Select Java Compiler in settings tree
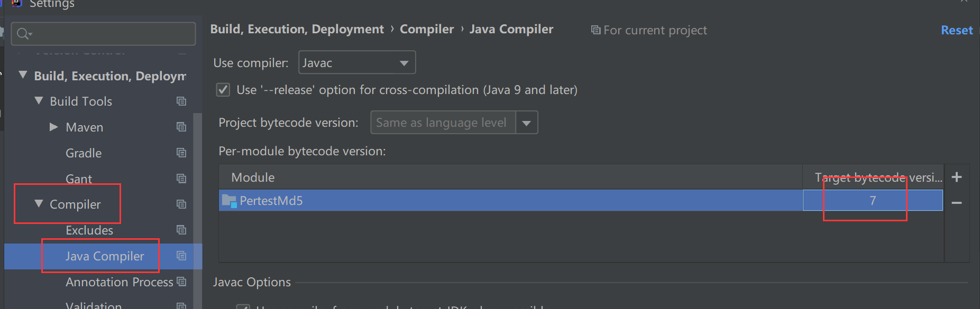Viewport: 980px width, 309px height. (x=105, y=256)
